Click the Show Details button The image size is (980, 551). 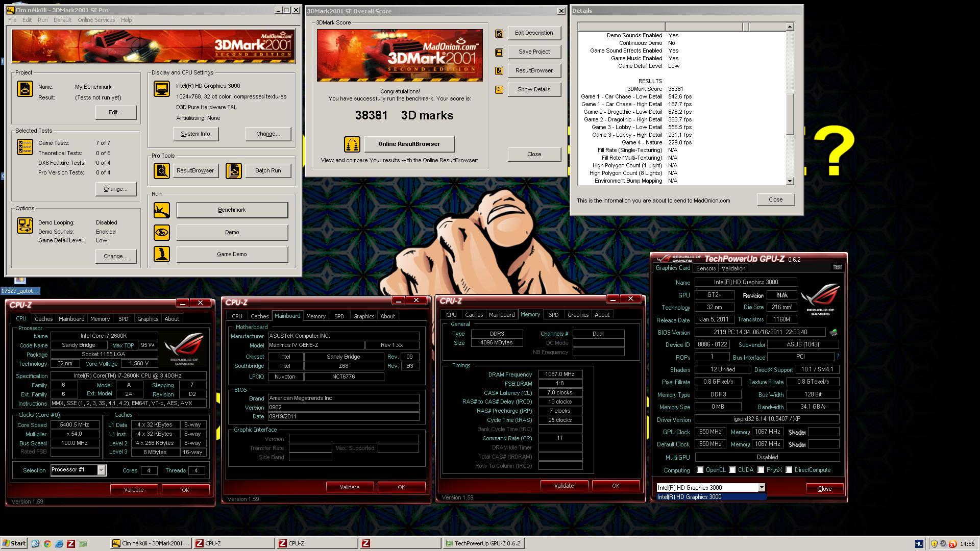(534, 90)
